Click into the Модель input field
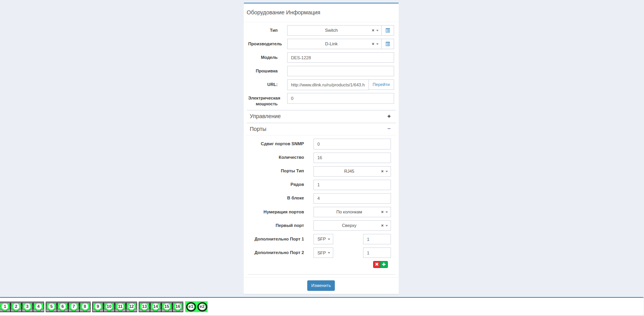Viewport: 644px width, 316px height. (340, 58)
